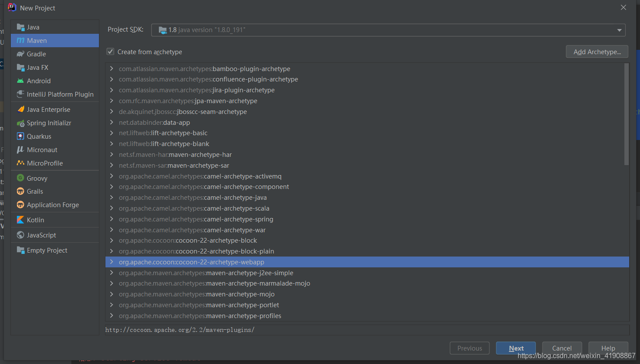Click the Cancel button
The height and width of the screenshot is (364, 640).
(562, 348)
